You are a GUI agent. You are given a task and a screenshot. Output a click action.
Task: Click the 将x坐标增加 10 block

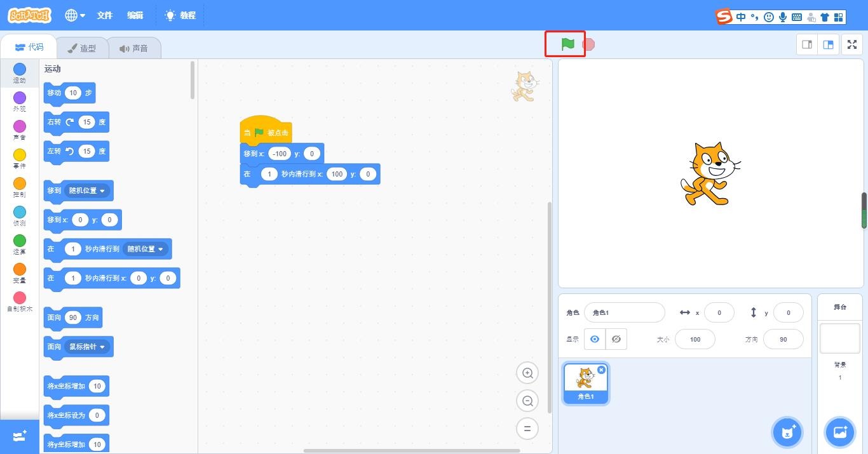click(x=76, y=386)
